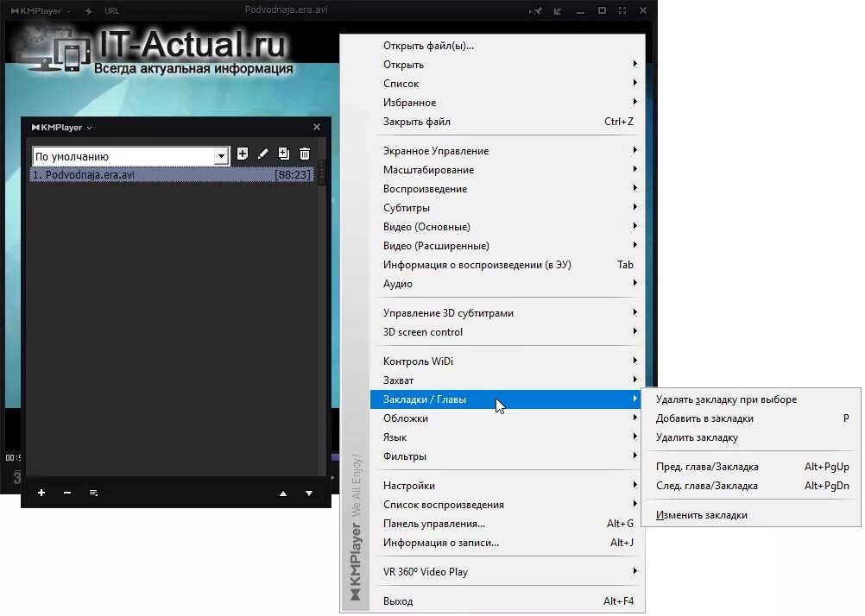Choose 'Удалить закладку' in the submenu
This screenshot has width=865, height=616.
[750, 437]
